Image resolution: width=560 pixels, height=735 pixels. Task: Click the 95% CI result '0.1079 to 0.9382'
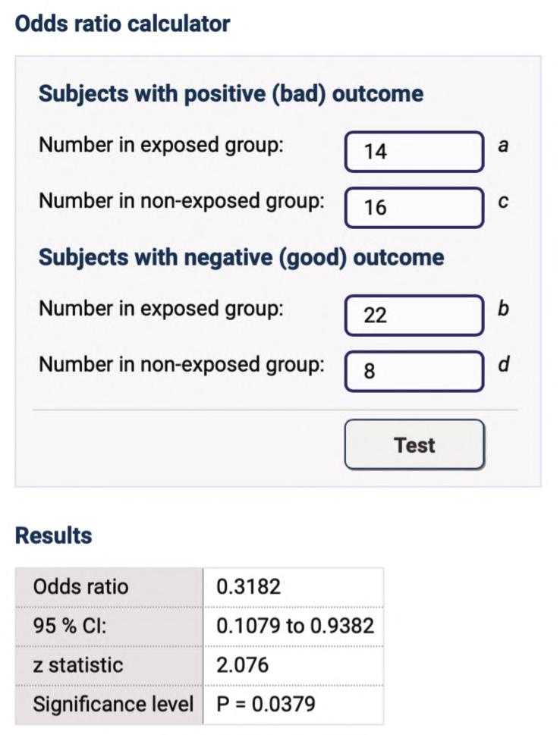click(294, 627)
